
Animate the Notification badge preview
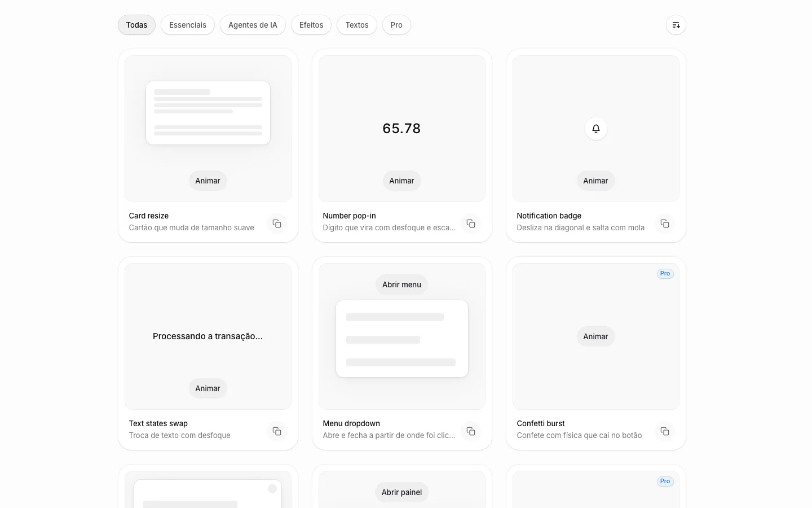tap(596, 181)
